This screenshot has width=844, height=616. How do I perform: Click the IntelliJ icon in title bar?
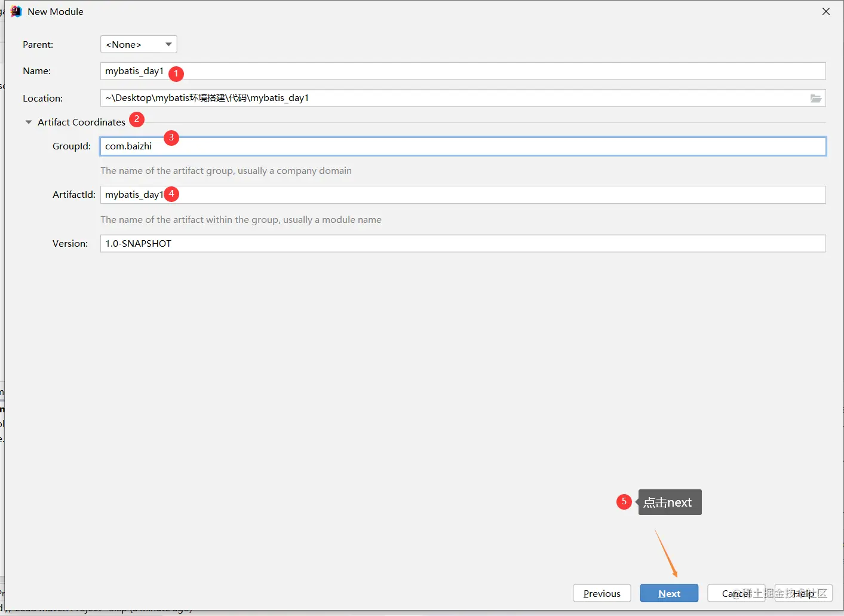click(x=16, y=11)
